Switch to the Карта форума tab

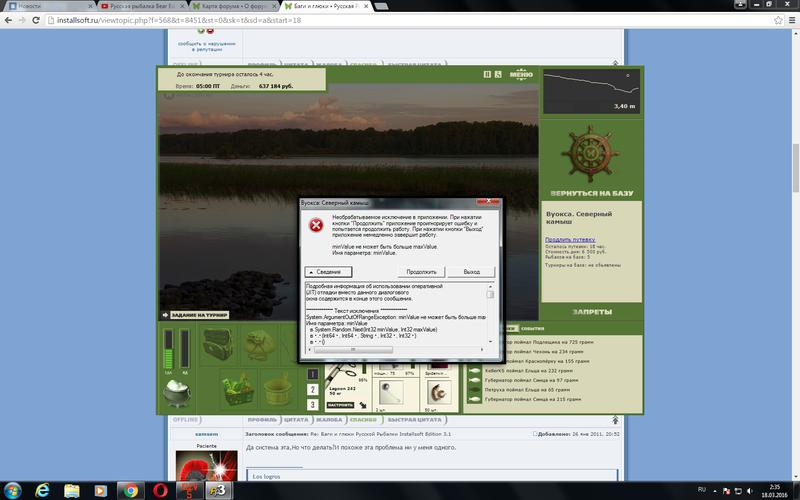click(x=232, y=6)
